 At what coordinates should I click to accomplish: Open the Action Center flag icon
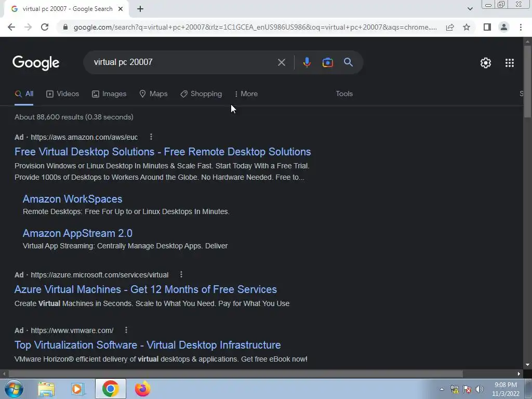click(467, 389)
